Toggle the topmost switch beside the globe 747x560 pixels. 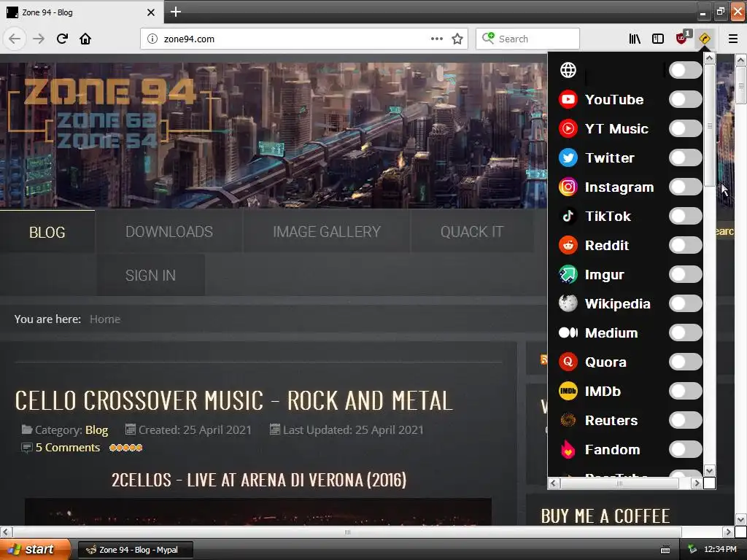pyautogui.click(x=685, y=70)
